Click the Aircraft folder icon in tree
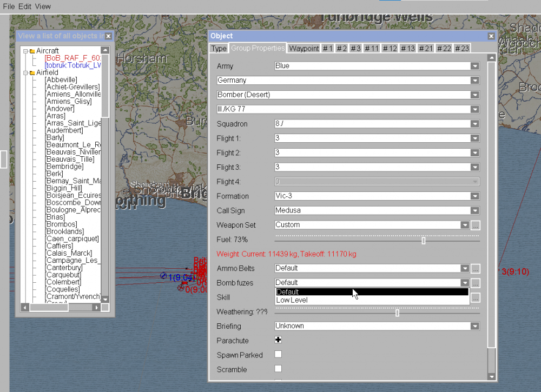541x392 pixels. (32, 51)
